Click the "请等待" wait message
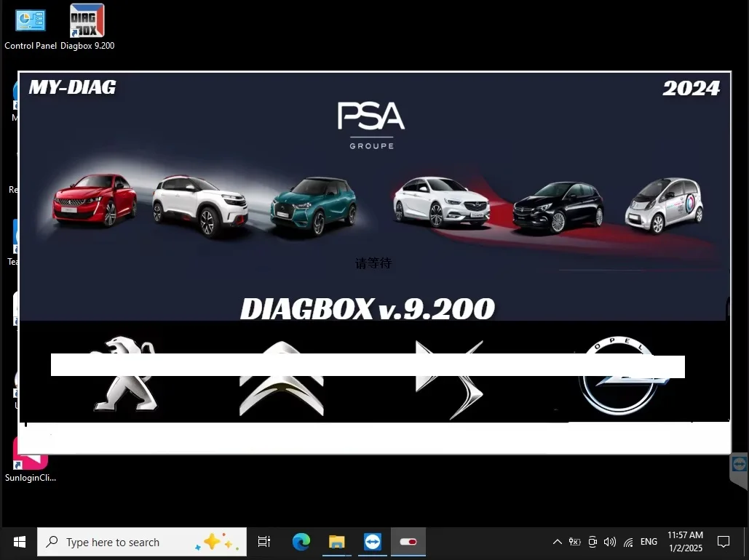The width and height of the screenshot is (749, 560). [x=373, y=263]
